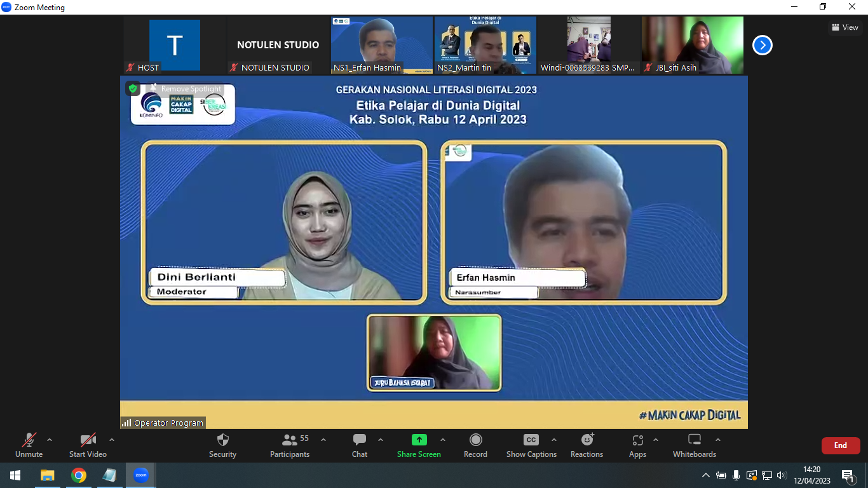868x488 pixels.
Task: Open the View layout menu
Action: click(x=845, y=27)
